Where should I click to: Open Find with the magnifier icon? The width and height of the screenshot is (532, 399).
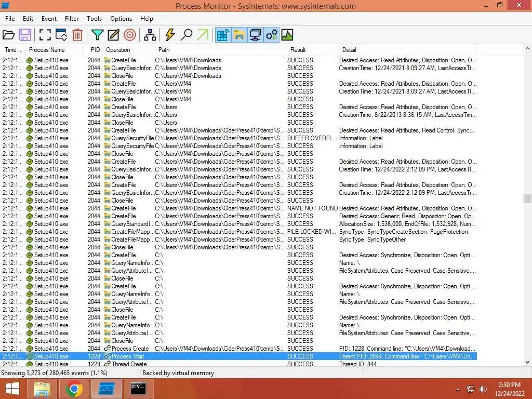pos(187,35)
